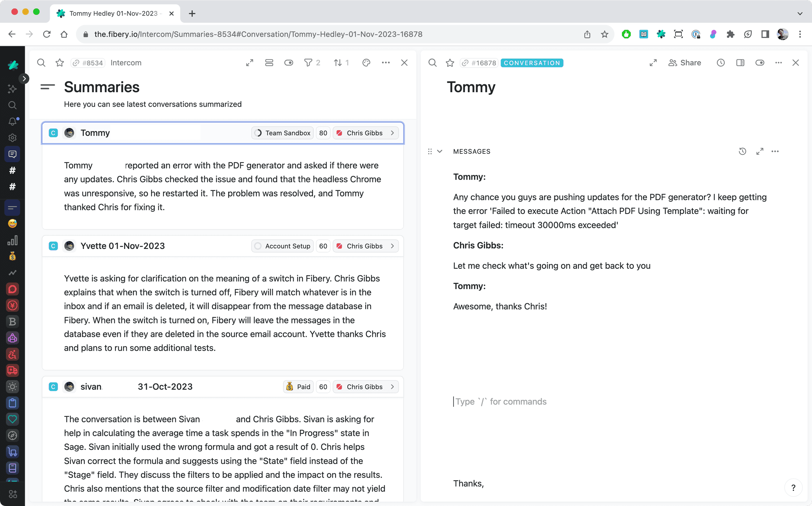Expand Chris Gibbs assignee chevron on Tommy card

tap(392, 133)
